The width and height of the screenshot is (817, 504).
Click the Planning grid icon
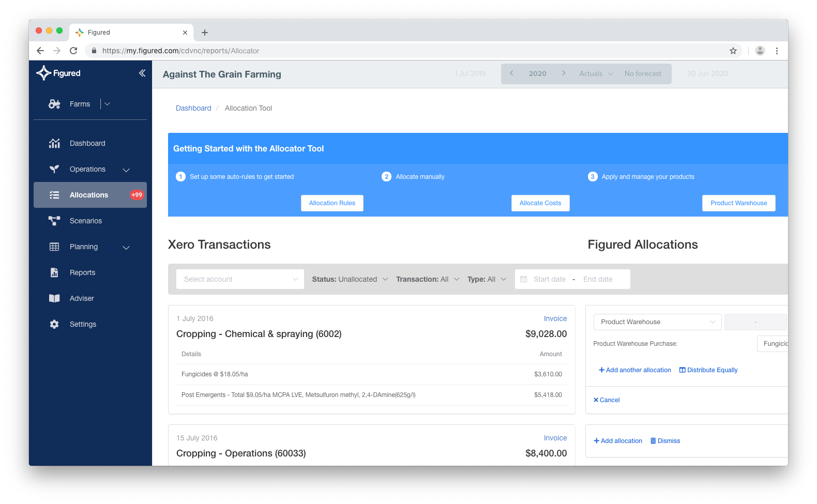tap(54, 247)
